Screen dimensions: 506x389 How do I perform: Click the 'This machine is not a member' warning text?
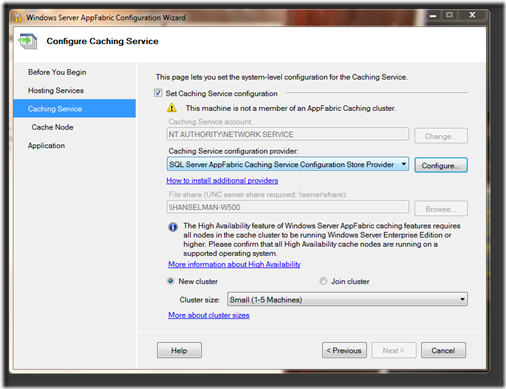[x=291, y=108]
